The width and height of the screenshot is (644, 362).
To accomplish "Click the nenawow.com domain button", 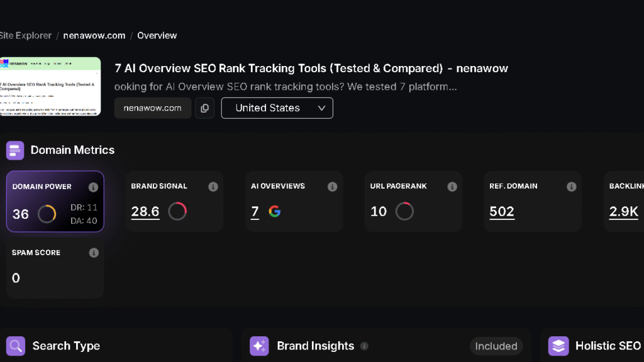I will click(152, 108).
